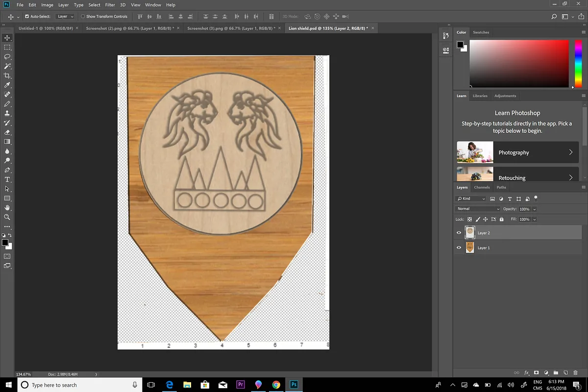The width and height of the screenshot is (588, 392).
Task: Pick a color in the color field
Action: 519,62
